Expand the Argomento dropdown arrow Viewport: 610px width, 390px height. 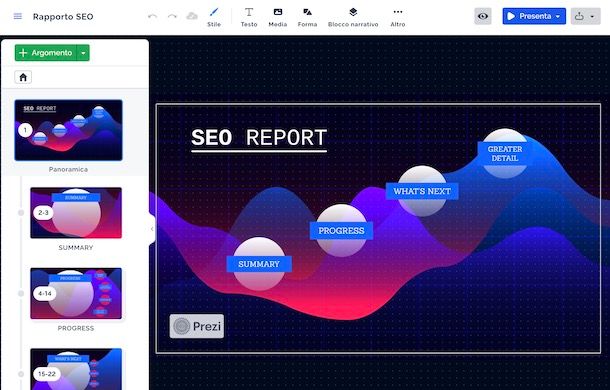(x=83, y=53)
